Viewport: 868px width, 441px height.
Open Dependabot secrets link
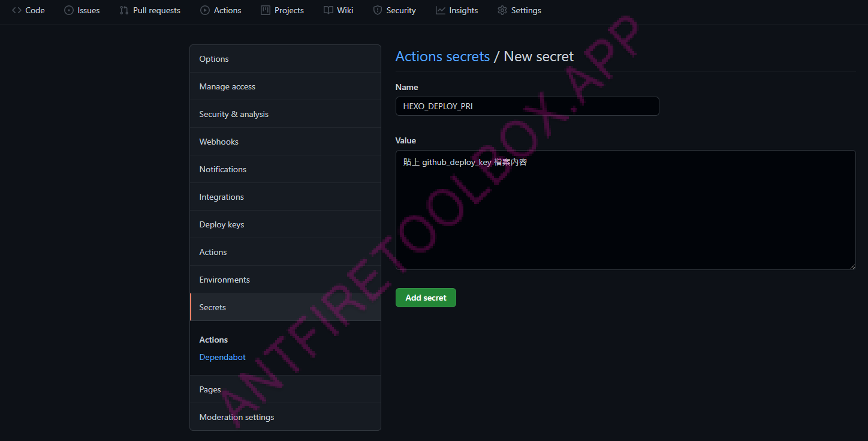pos(222,357)
